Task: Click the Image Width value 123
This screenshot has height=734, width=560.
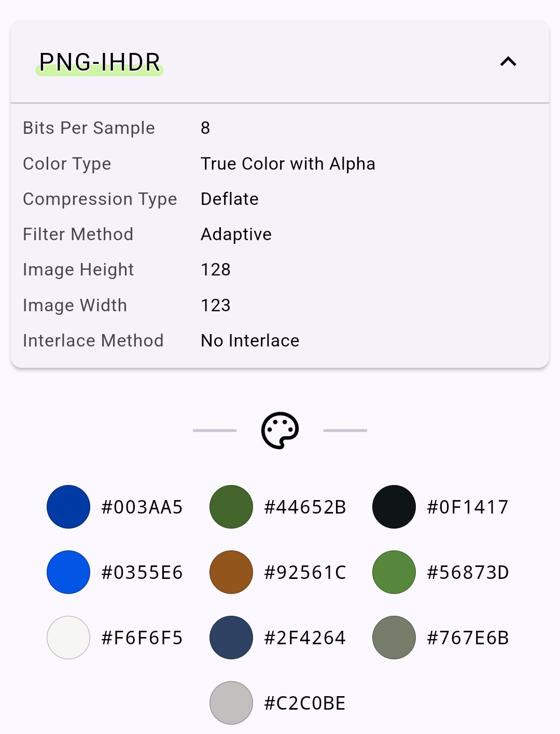Action: [216, 306]
